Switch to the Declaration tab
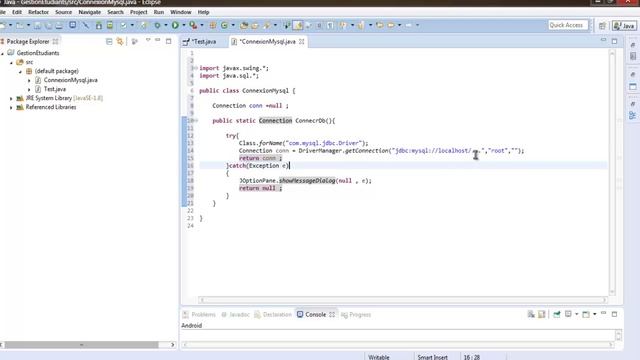The height and width of the screenshot is (360, 640). point(273,314)
